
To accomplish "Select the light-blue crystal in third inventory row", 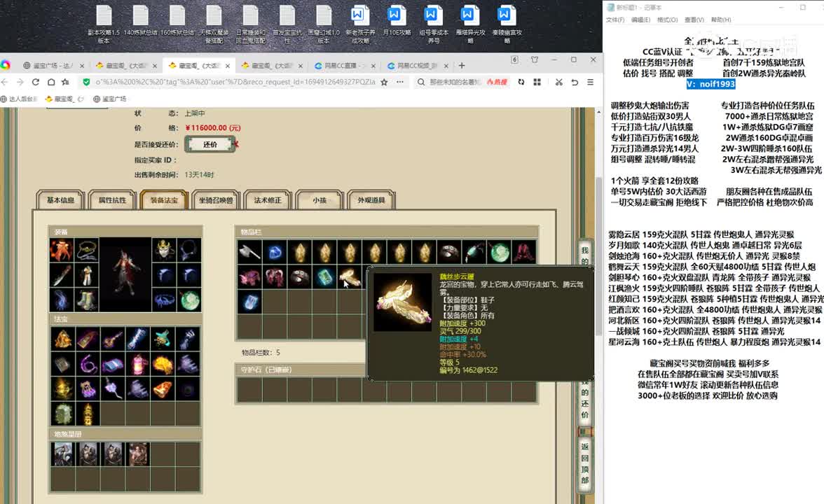I will point(249,302).
